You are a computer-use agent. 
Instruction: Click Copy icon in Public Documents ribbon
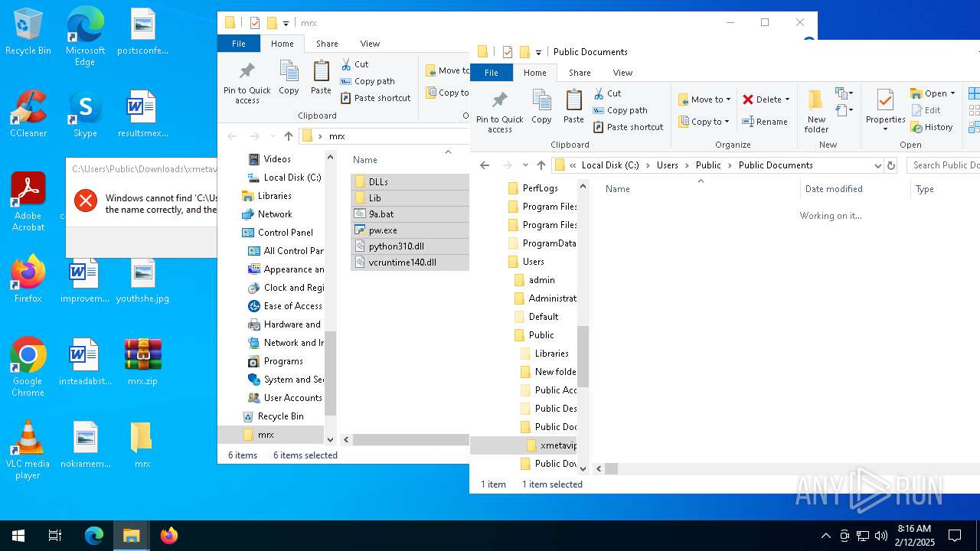point(541,106)
